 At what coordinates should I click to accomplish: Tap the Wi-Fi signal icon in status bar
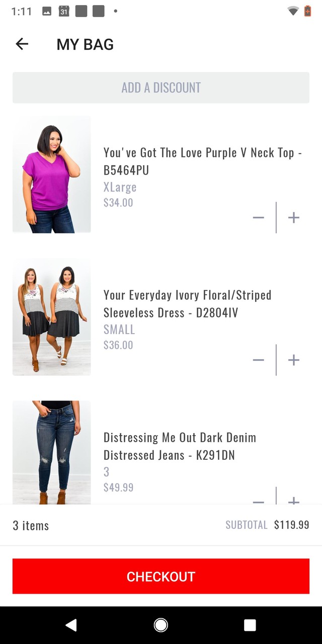click(x=293, y=11)
